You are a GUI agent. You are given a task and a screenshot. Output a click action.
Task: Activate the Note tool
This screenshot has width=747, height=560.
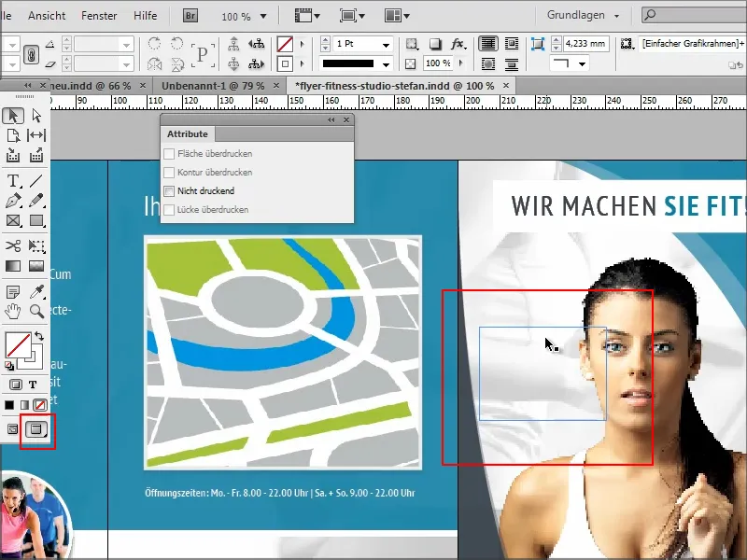(x=13, y=291)
